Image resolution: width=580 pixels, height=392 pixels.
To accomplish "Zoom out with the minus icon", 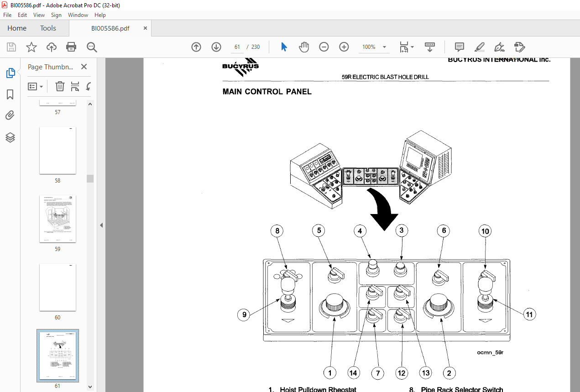I will click(324, 47).
